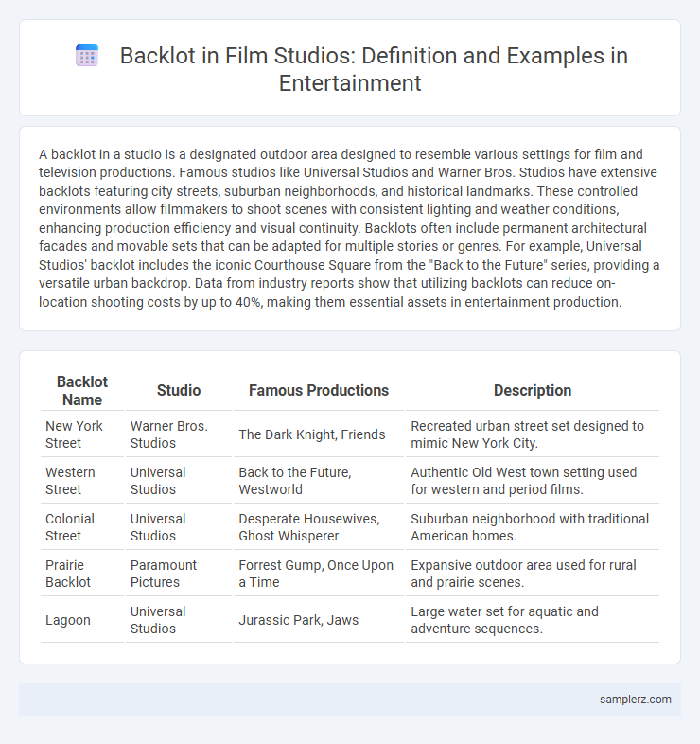Select the 'Backlot Name' column header
Screen dimensions: 700x744
click(x=82, y=391)
